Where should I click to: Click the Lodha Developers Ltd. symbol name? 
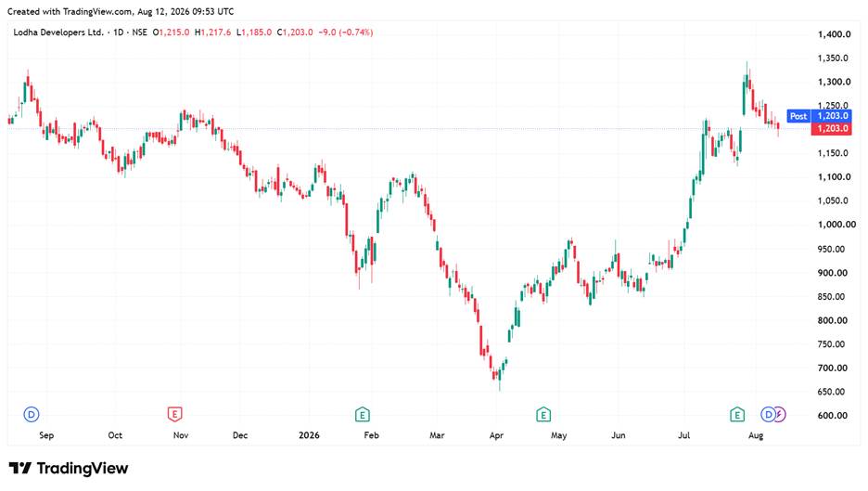click(58, 32)
